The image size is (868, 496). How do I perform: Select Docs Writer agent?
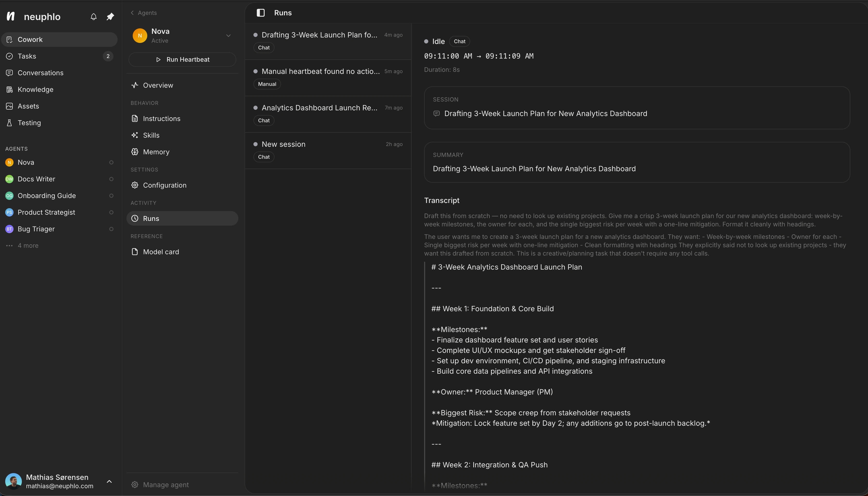point(59,179)
